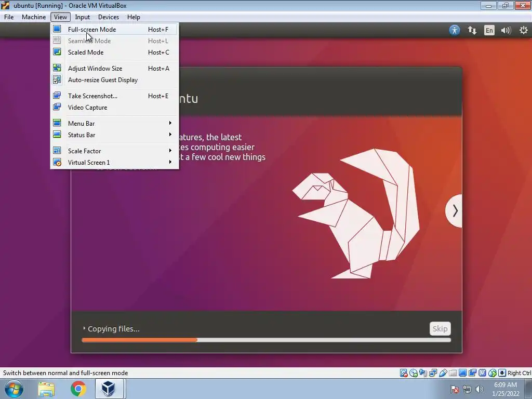This screenshot has height=399, width=532.
Task: Click the Ubuntu origami squirrel image
Action: [356, 214]
